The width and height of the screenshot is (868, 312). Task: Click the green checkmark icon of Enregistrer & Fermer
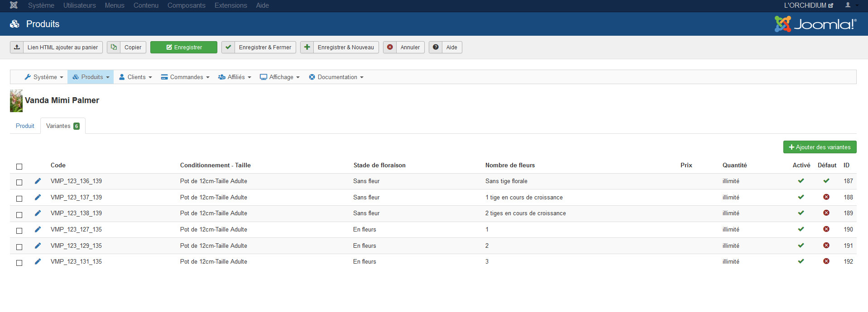[x=228, y=47]
